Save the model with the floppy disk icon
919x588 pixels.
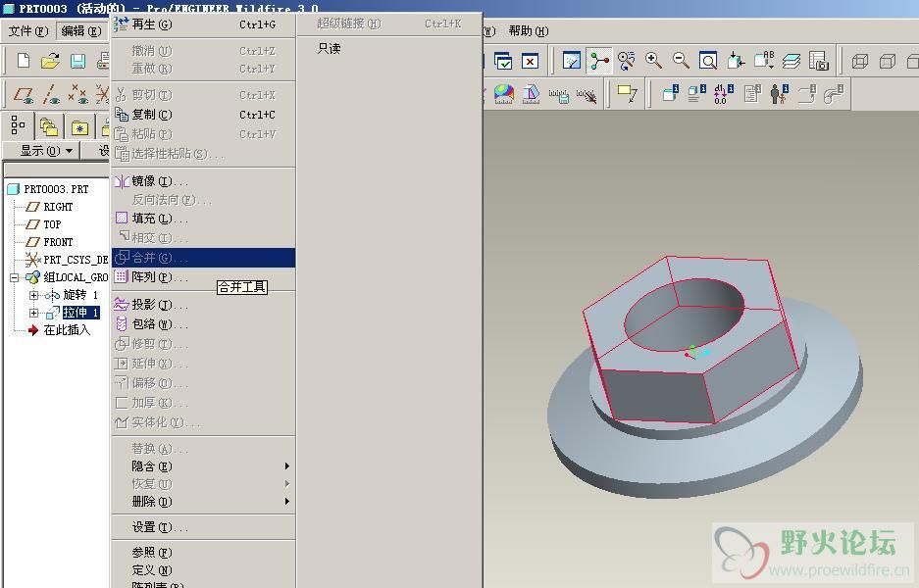[x=77, y=61]
